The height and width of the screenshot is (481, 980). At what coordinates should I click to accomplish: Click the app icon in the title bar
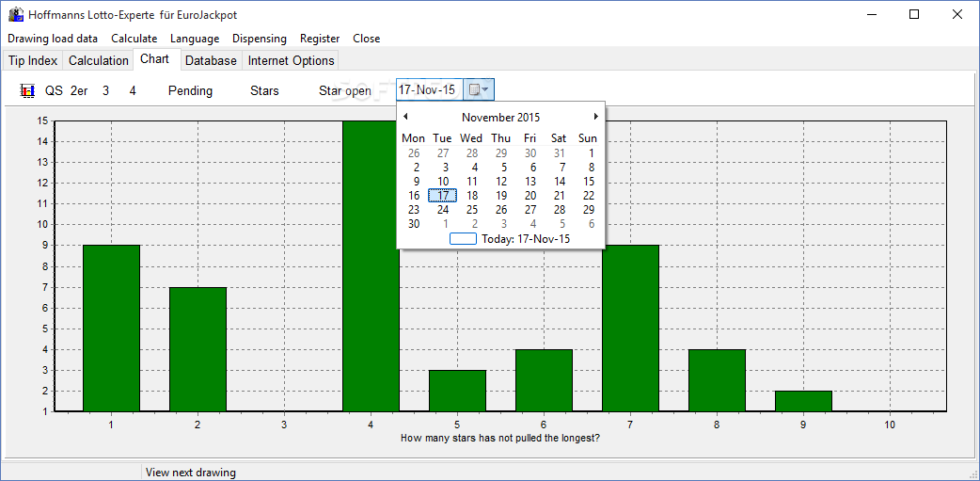(x=15, y=14)
